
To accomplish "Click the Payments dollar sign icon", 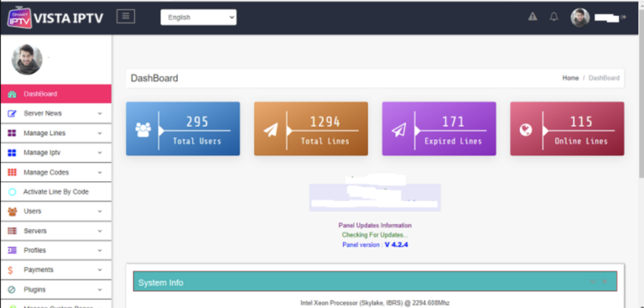I will (11, 269).
